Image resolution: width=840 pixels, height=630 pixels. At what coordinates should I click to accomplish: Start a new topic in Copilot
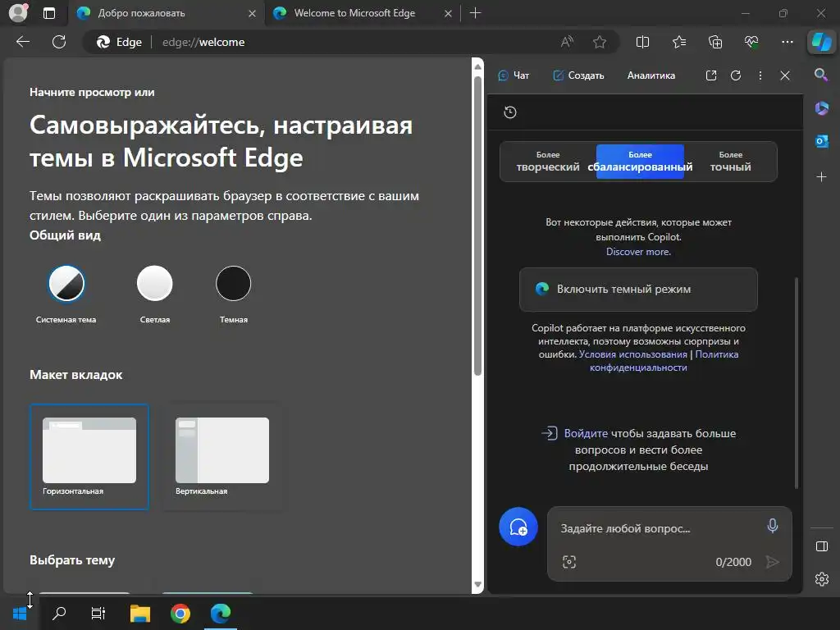click(x=518, y=527)
